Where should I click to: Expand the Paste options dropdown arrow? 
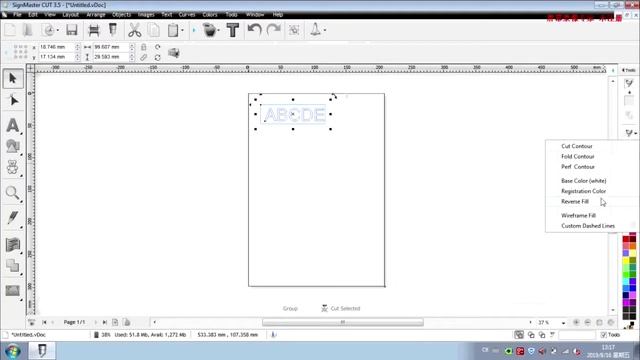[182, 30]
